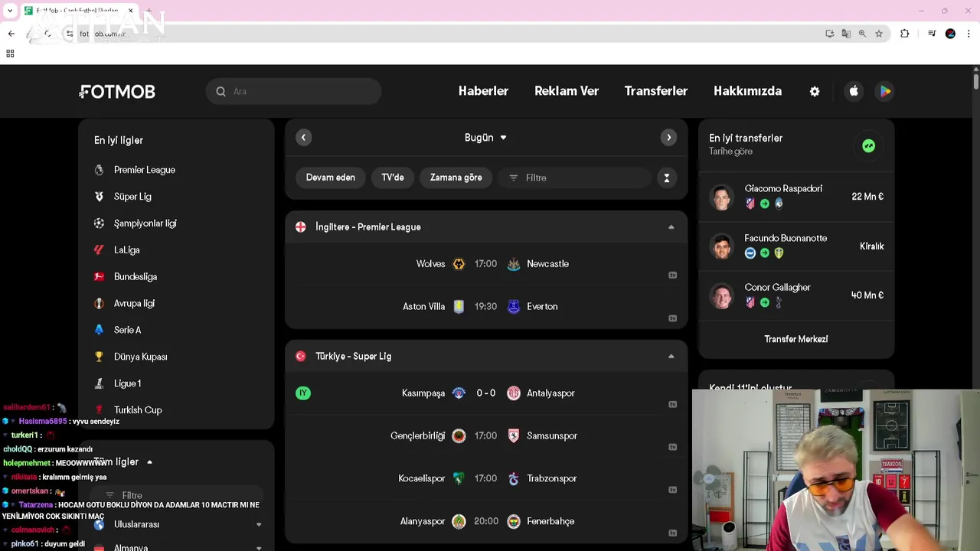Image resolution: width=980 pixels, height=551 pixels.
Task: Open the Reklam Ver menu
Action: (x=567, y=91)
